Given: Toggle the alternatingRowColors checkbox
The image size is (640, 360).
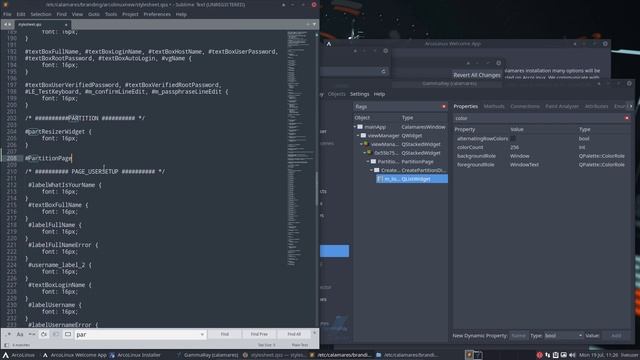Looking at the screenshot, I should (x=513, y=138).
